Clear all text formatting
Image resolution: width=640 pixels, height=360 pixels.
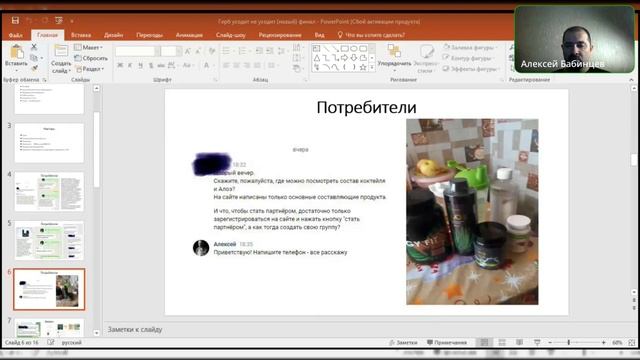click(x=211, y=51)
